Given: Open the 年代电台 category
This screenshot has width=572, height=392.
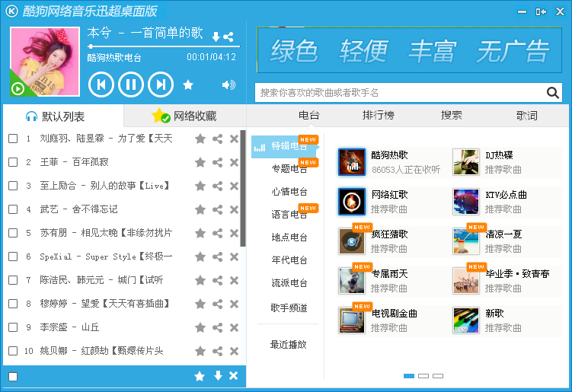Looking at the screenshot, I should pos(289,260).
